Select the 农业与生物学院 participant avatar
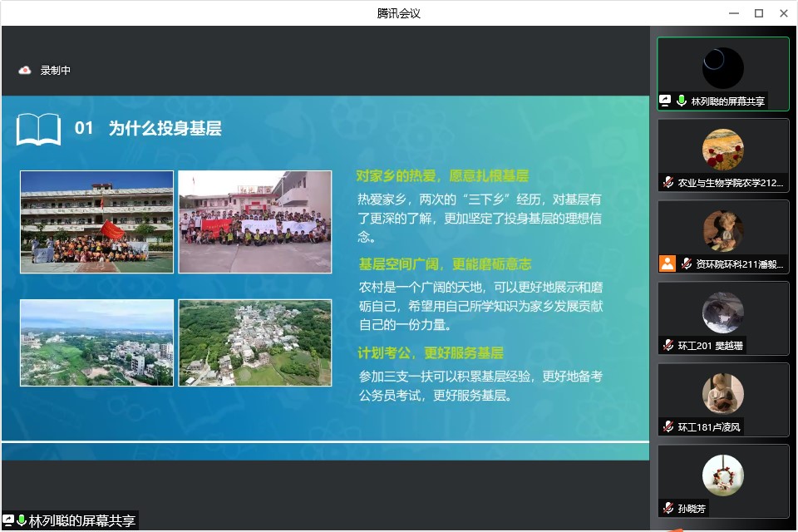 point(722,150)
